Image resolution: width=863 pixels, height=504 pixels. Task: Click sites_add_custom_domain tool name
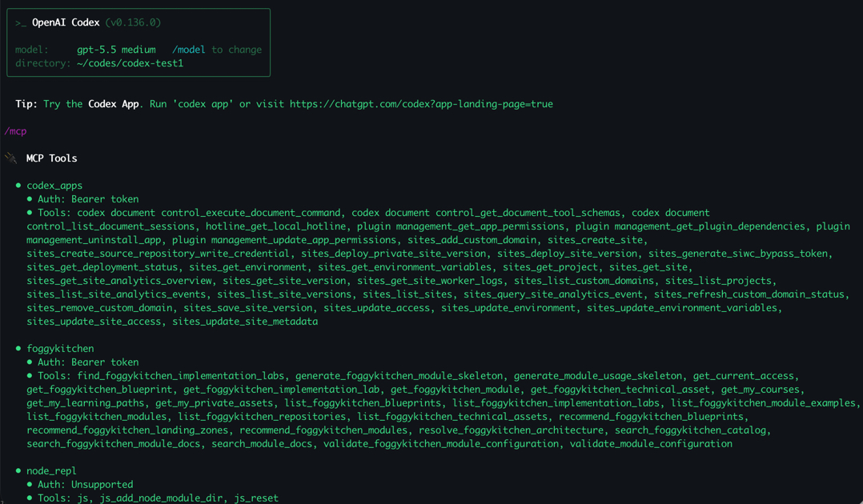pos(472,240)
